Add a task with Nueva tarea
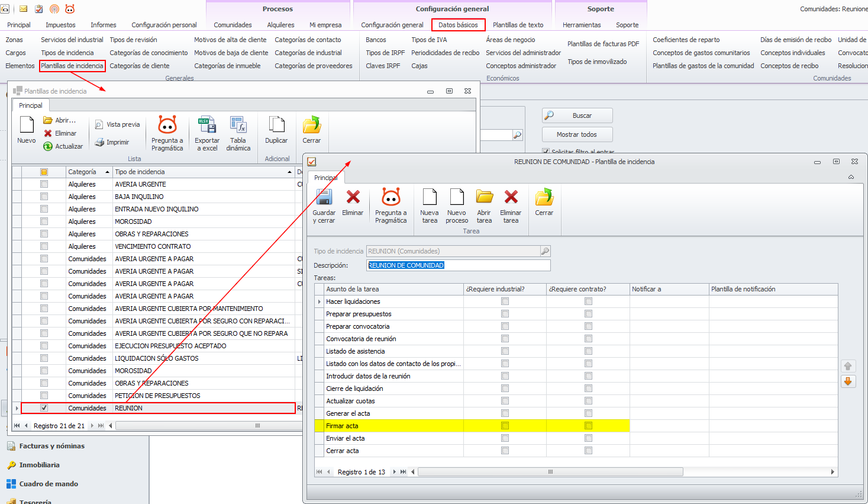 (430, 206)
